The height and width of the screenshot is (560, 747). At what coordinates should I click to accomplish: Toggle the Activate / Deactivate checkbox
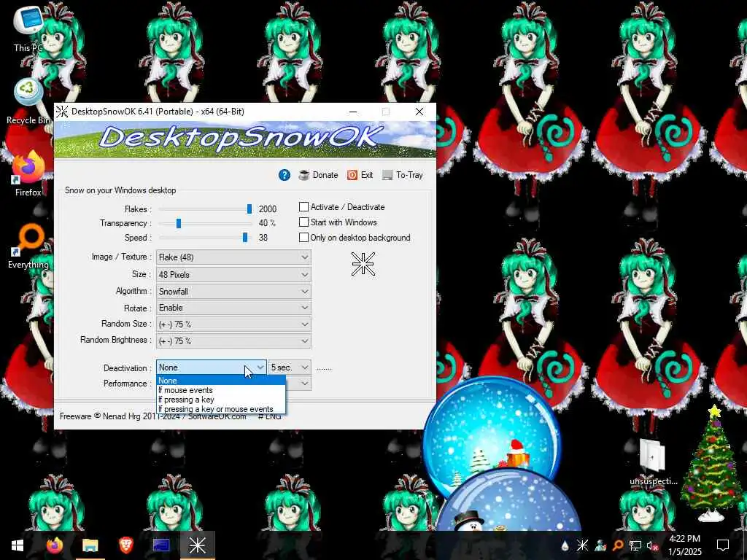click(303, 206)
